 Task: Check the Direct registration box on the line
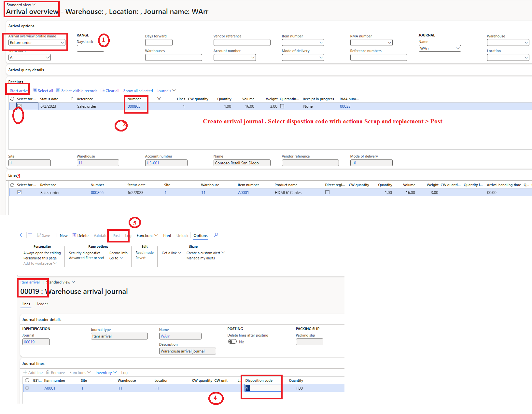[x=327, y=192]
